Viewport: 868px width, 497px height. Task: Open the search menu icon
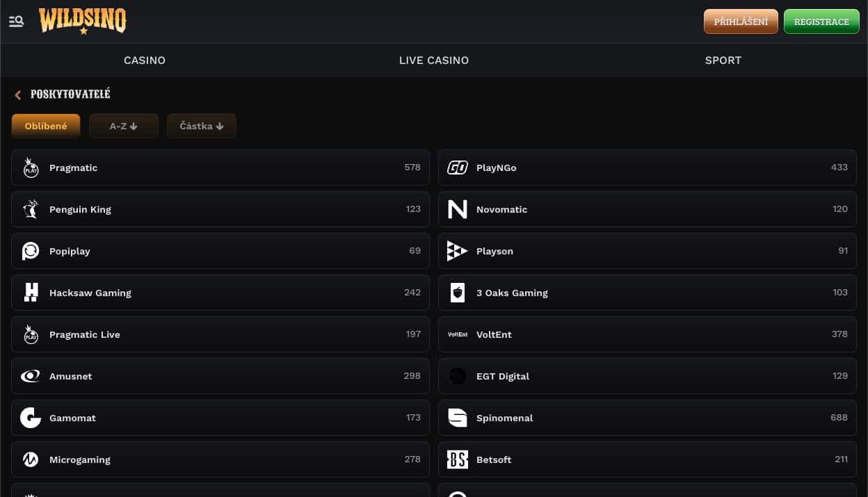17,22
